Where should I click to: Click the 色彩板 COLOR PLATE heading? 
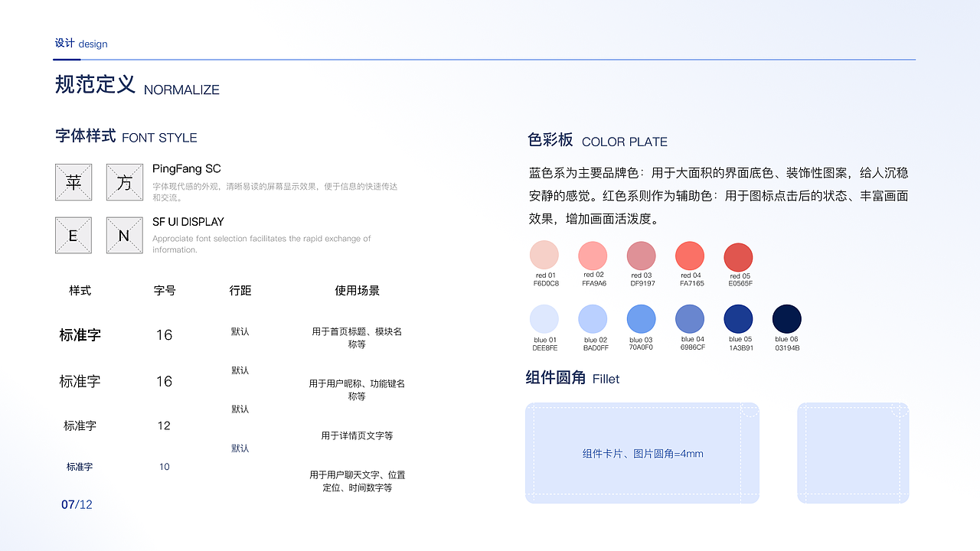[597, 141]
